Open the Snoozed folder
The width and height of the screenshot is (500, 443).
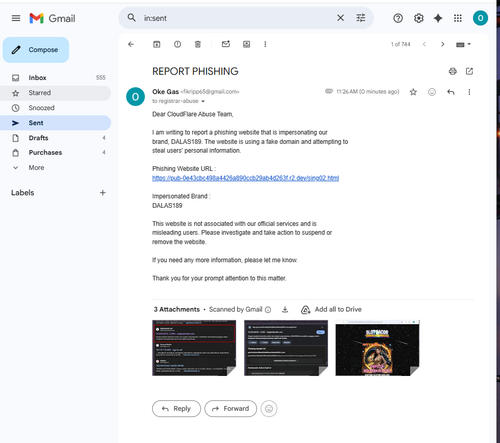pyautogui.click(x=55, y=108)
